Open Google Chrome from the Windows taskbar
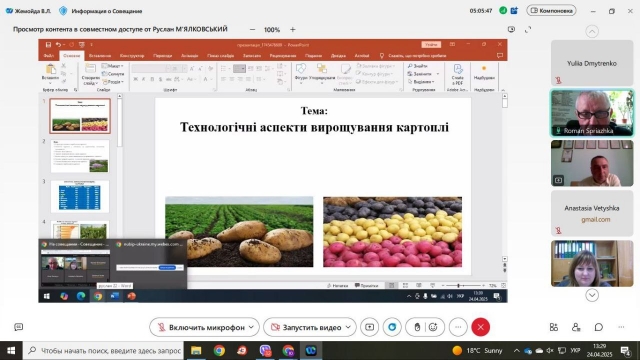This screenshot has height=360, width=640. 219,351
